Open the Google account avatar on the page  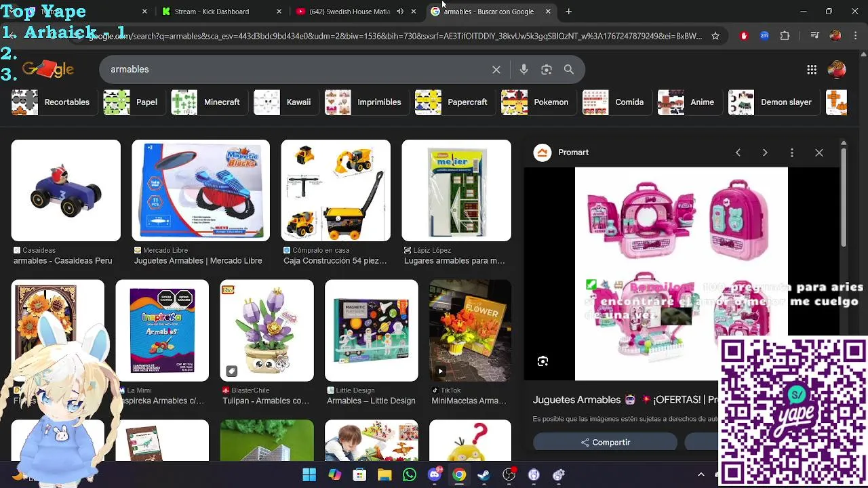click(837, 69)
